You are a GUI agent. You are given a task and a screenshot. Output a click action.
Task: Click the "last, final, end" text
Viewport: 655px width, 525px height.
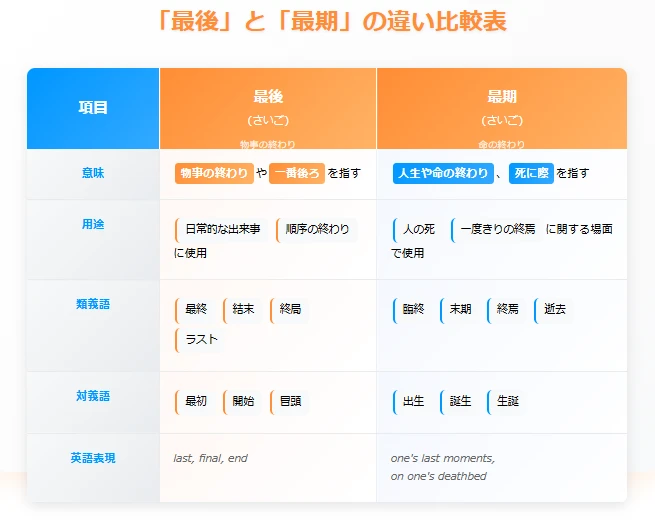(x=210, y=458)
